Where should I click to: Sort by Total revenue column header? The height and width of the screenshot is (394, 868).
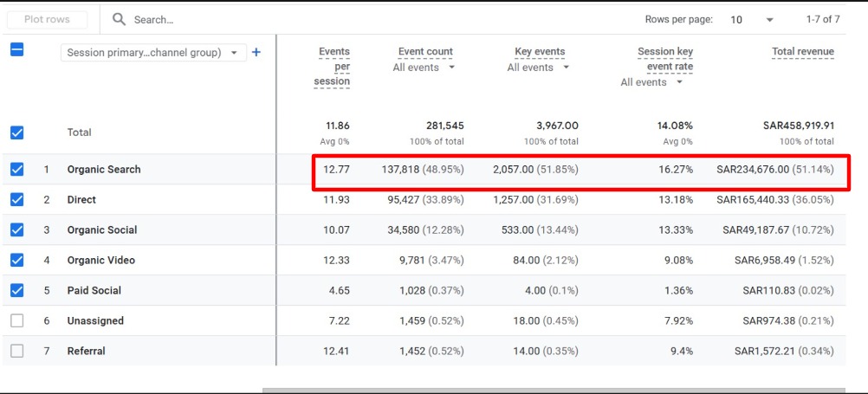[x=802, y=52]
